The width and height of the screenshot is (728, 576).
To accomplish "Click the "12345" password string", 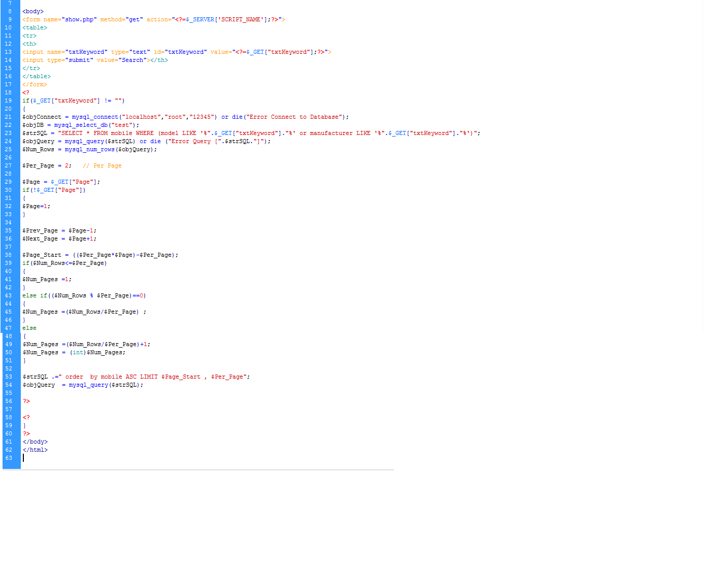I will click(202, 117).
